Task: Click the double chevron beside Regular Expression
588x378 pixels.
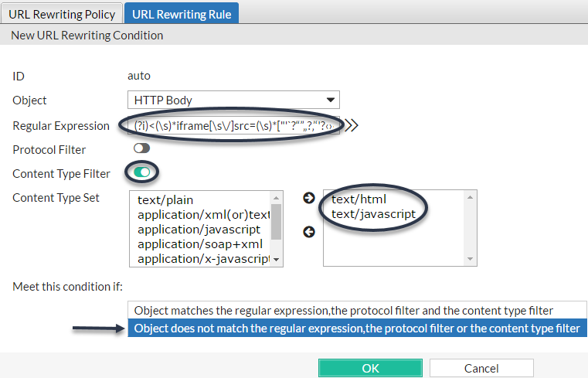Action: pyautogui.click(x=352, y=126)
